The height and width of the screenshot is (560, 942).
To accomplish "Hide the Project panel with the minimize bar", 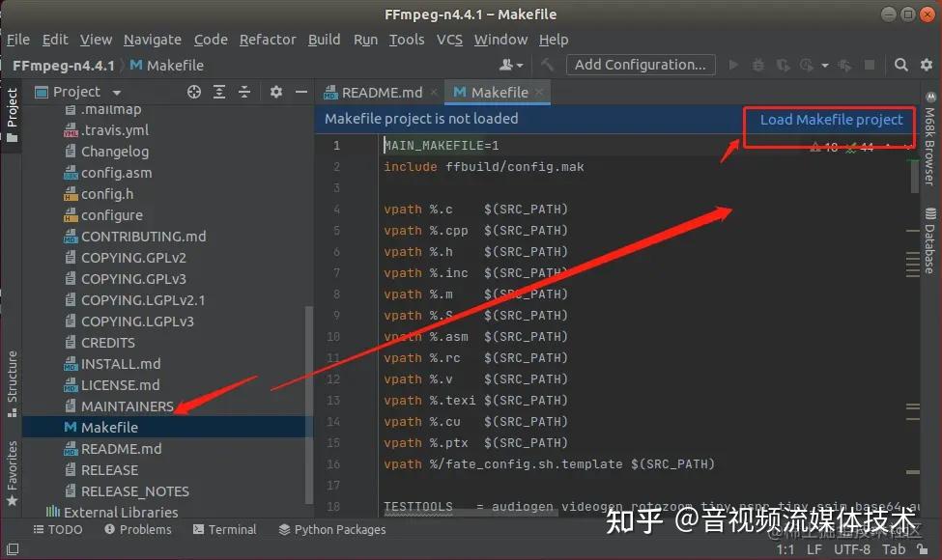I will coord(302,91).
